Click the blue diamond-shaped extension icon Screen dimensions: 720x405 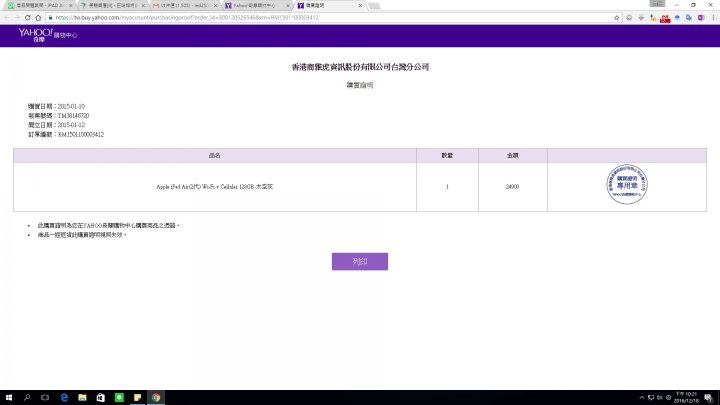tap(677, 17)
